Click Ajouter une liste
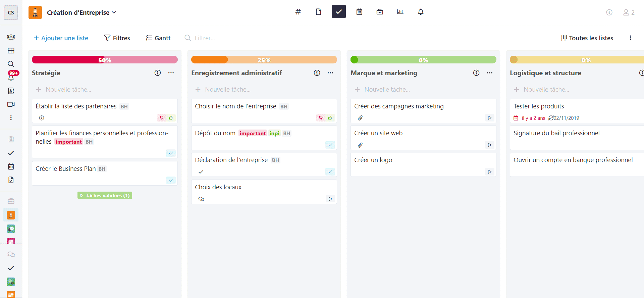 tap(61, 38)
